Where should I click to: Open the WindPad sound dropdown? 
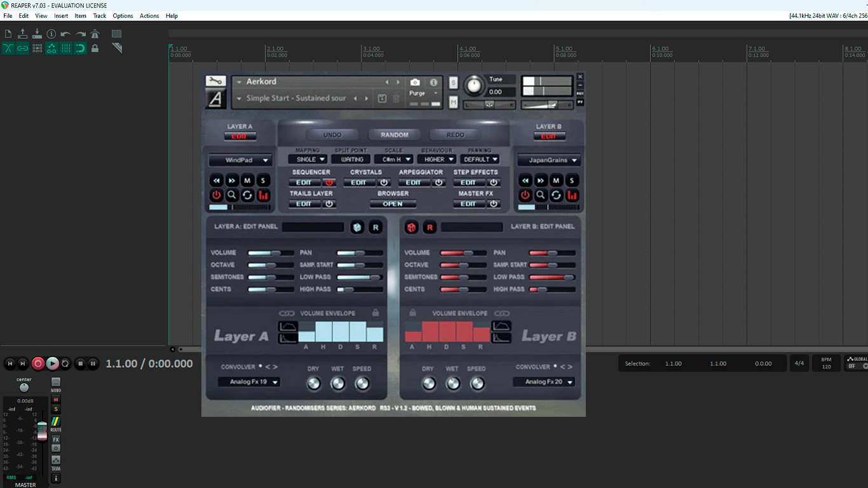tap(240, 160)
